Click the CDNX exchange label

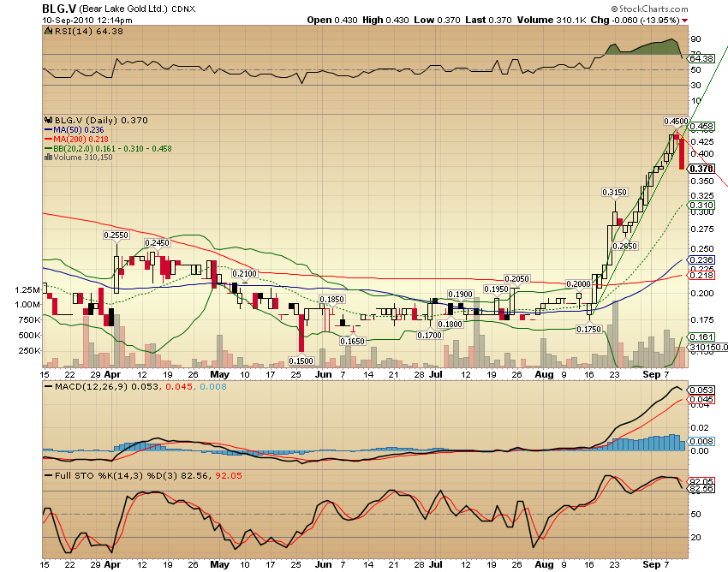tap(183, 9)
